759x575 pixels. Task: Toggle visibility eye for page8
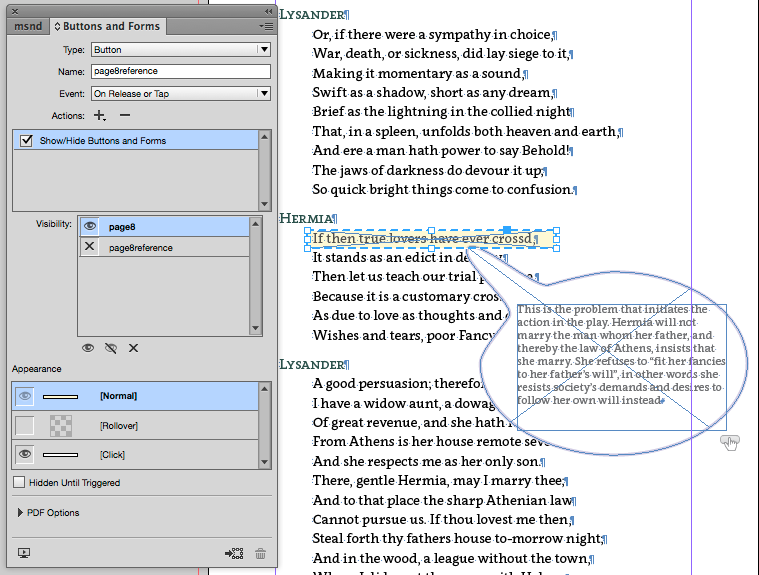point(90,226)
